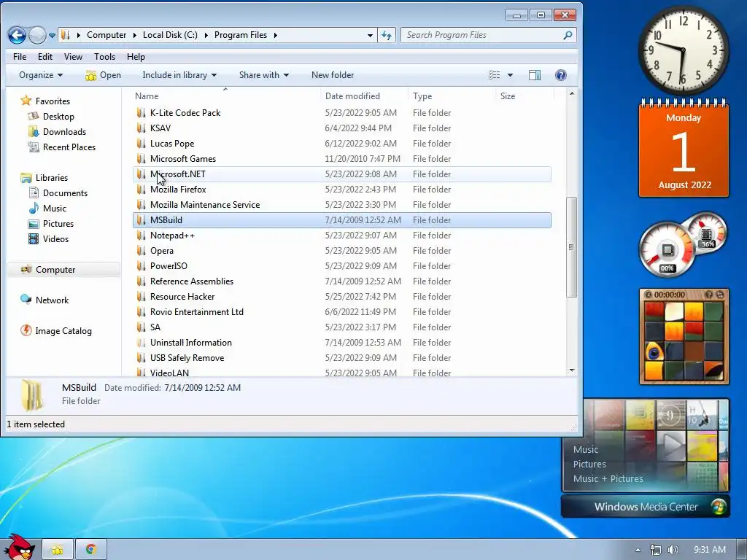747x560 pixels.
Task: Select the Notepad++ folder icon
Action: (141, 236)
